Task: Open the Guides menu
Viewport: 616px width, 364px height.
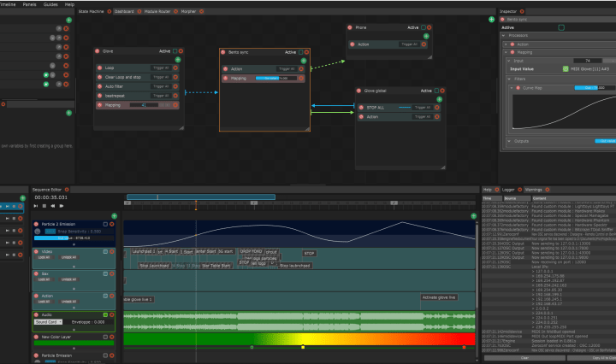Action: 50,4
